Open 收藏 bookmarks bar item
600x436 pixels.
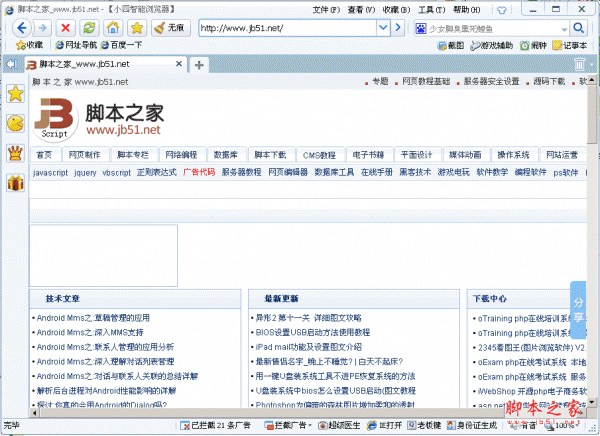29,45
